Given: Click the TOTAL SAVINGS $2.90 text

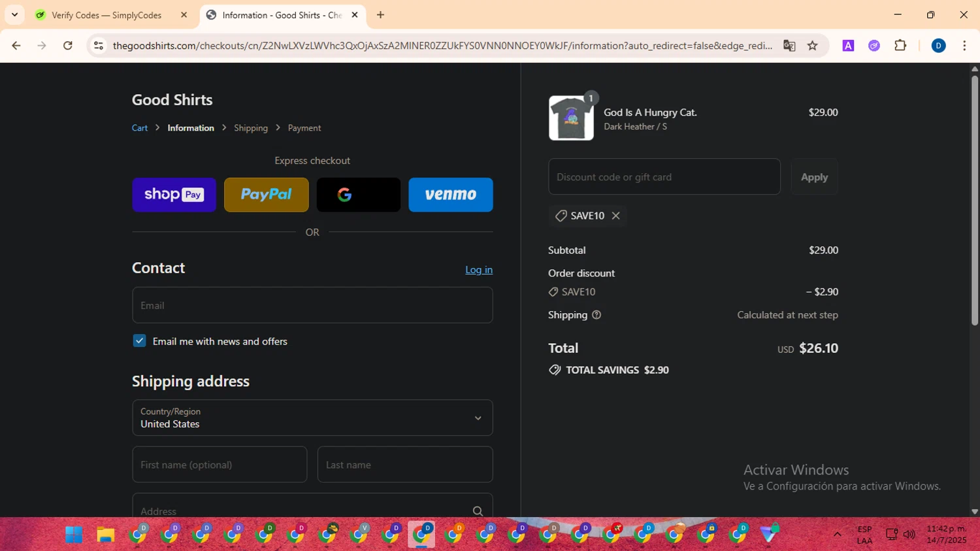Looking at the screenshot, I should point(617,370).
